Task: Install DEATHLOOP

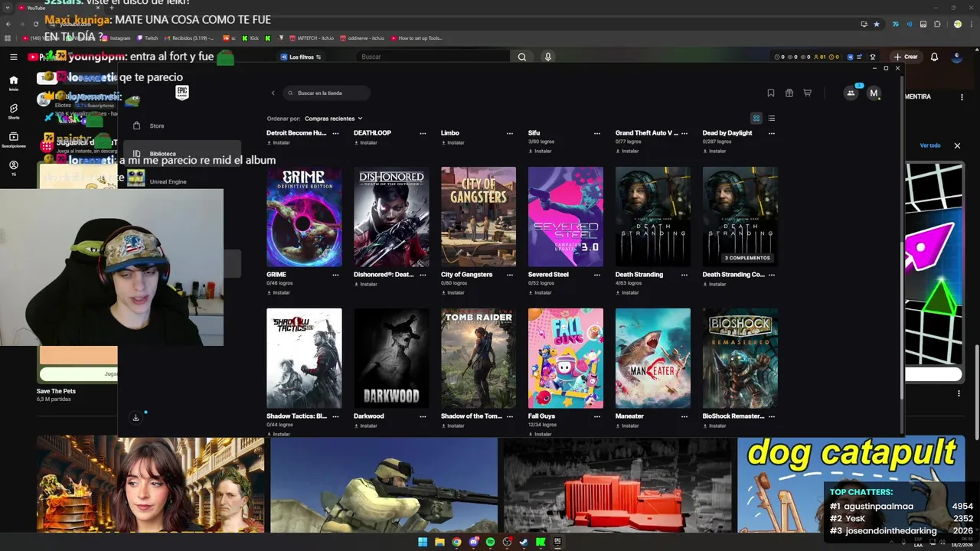Action: [x=365, y=142]
